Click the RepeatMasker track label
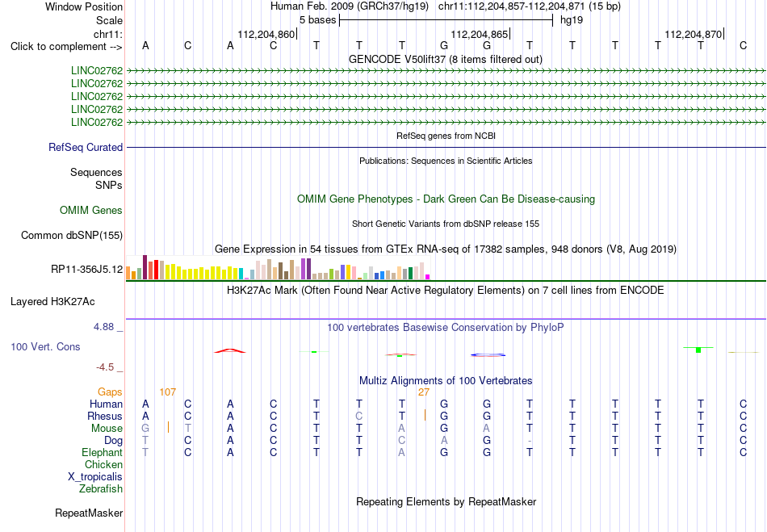767x532 pixels. pos(89,513)
